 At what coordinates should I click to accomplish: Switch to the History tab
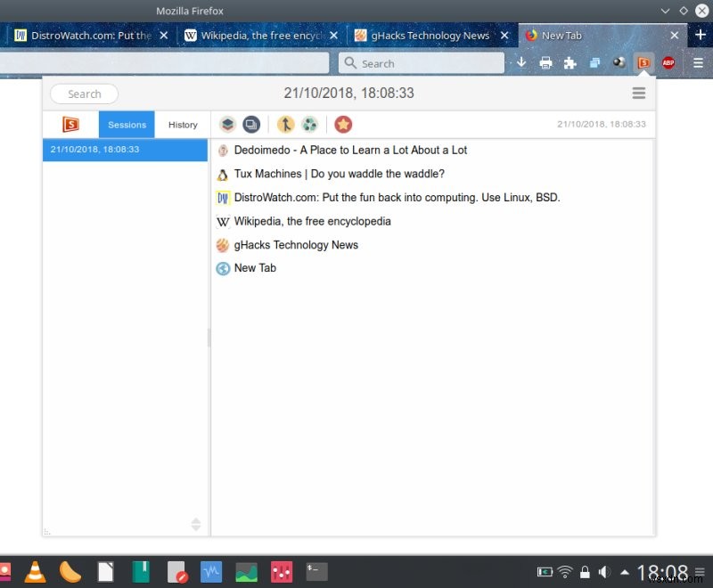pyautogui.click(x=182, y=125)
